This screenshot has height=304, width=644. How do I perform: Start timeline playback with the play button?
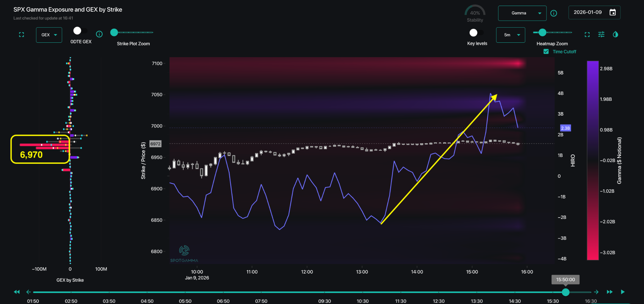tap(623, 292)
